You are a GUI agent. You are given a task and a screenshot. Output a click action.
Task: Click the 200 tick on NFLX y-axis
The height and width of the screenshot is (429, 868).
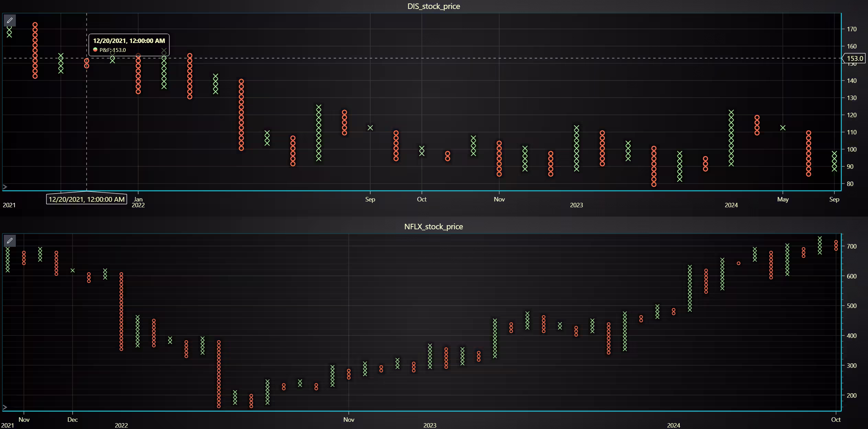click(x=852, y=396)
